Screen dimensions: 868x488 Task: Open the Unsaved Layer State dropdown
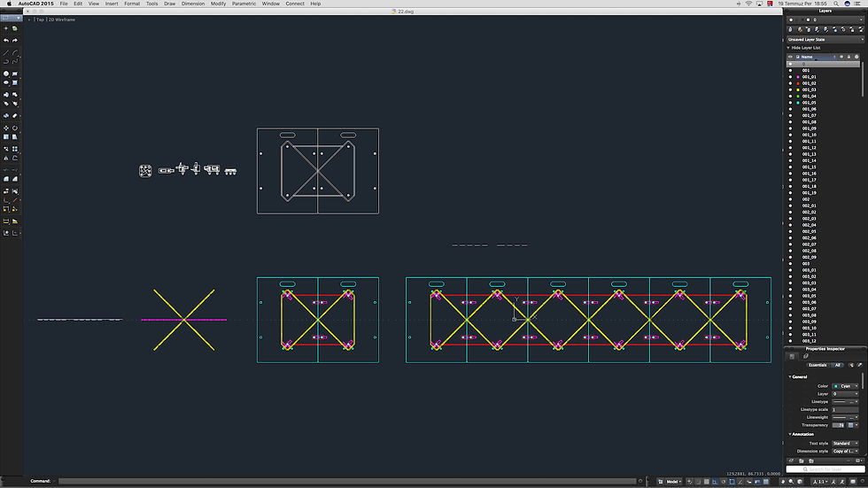pos(825,40)
